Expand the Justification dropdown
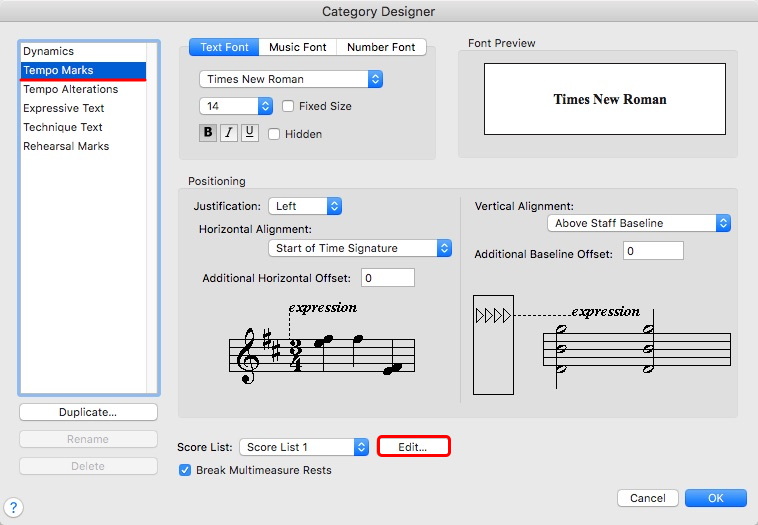The height and width of the screenshot is (525, 758). click(305, 206)
